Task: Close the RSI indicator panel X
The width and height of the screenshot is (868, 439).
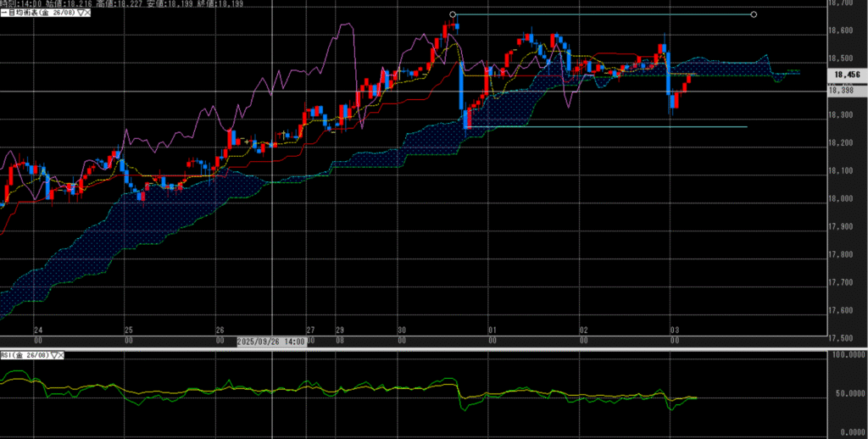Action: coord(61,355)
